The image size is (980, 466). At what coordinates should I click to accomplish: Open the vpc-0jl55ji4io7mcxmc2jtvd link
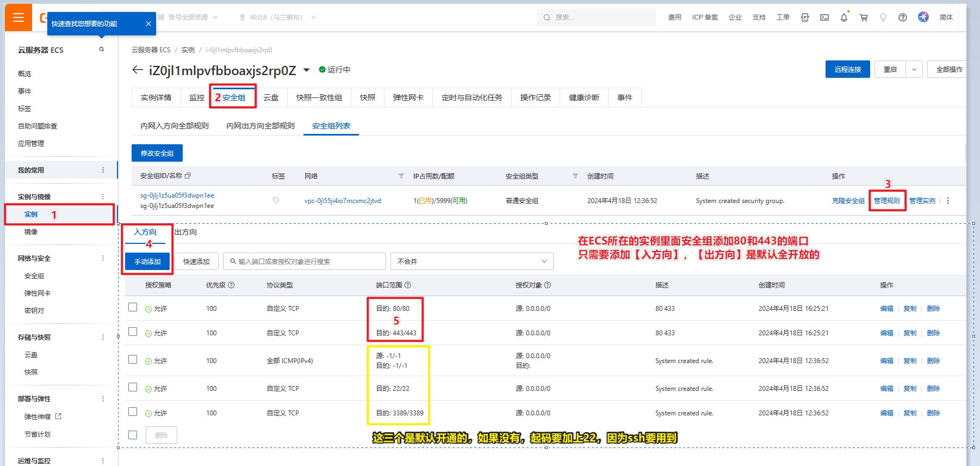pyautogui.click(x=343, y=201)
